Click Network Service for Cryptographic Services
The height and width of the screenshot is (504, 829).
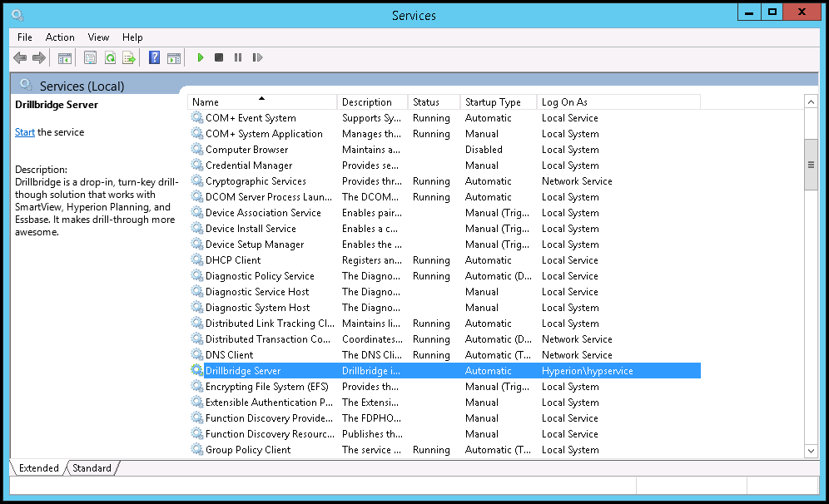coord(577,181)
